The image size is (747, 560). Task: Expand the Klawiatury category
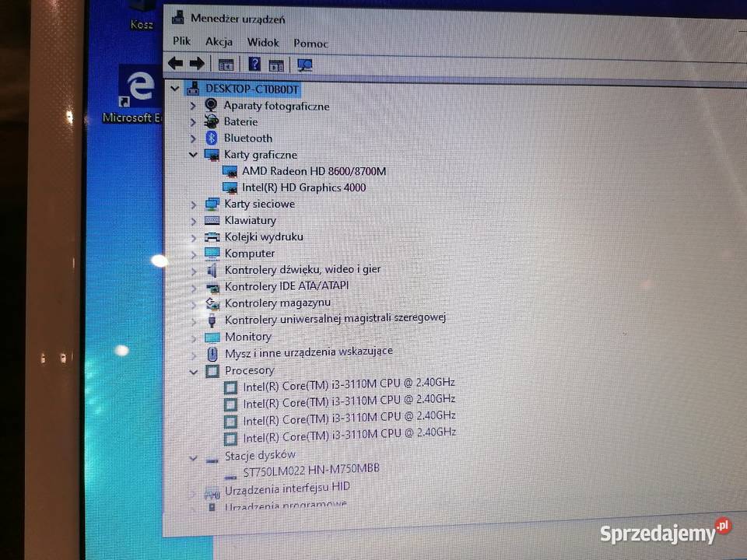coord(194,222)
